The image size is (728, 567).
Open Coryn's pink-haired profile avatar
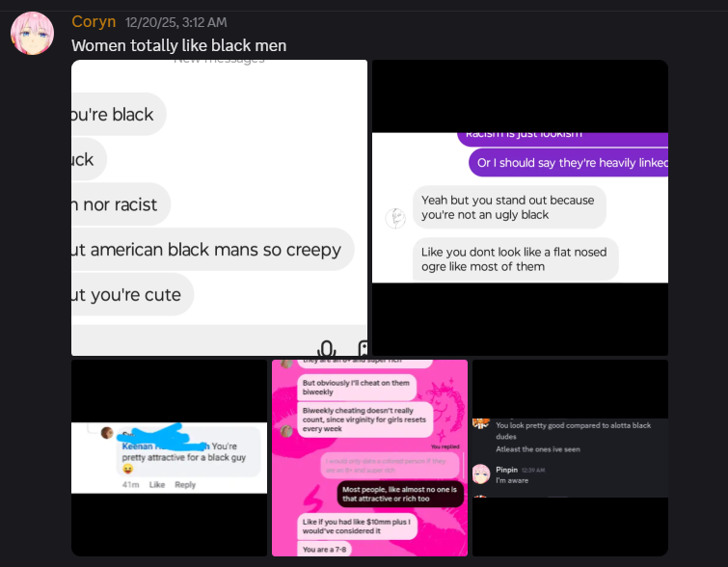[32, 34]
